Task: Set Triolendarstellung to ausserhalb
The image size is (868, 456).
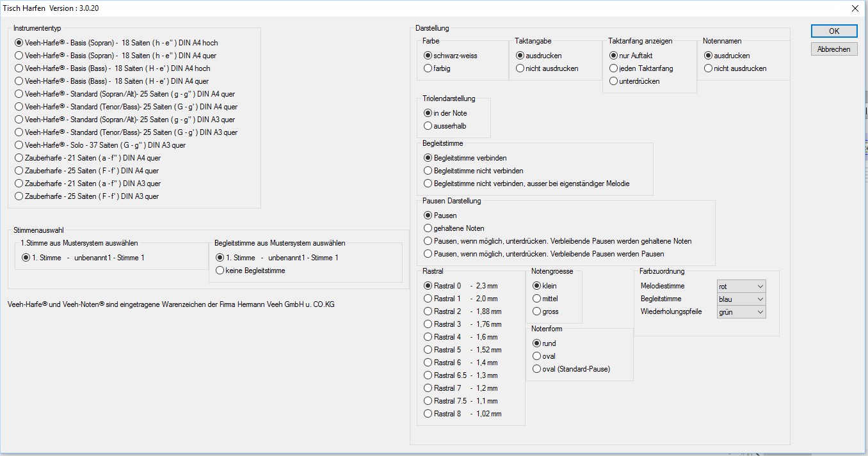Action: point(428,126)
